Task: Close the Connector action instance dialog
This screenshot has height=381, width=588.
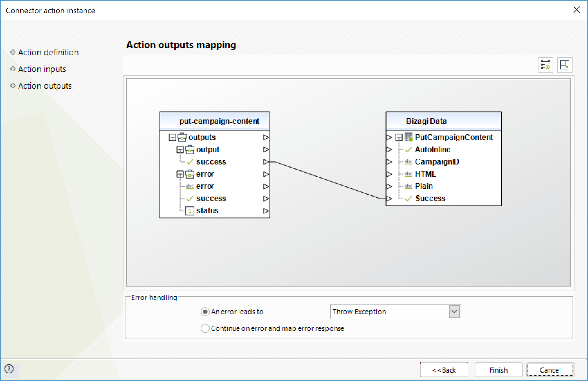Action: pyautogui.click(x=577, y=10)
